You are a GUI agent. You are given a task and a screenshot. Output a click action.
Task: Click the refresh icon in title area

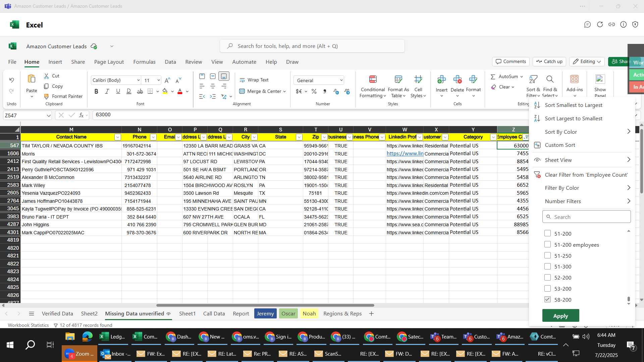click(600, 24)
